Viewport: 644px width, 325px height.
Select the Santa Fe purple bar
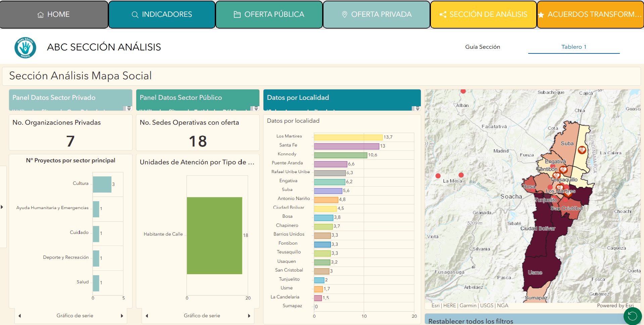click(x=347, y=146)
